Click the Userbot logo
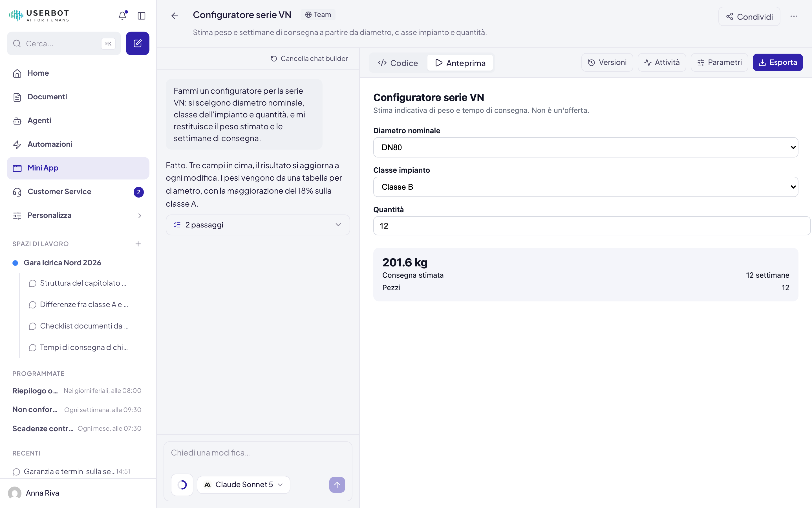The image size is (812, 508). click(39, 16)
